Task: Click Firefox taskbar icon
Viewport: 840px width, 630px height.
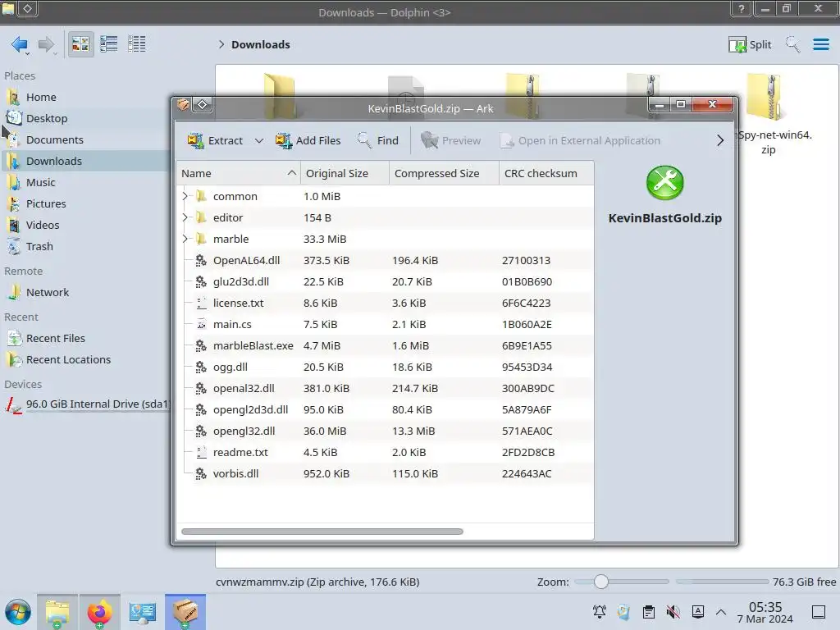Action: coord(99,612)
